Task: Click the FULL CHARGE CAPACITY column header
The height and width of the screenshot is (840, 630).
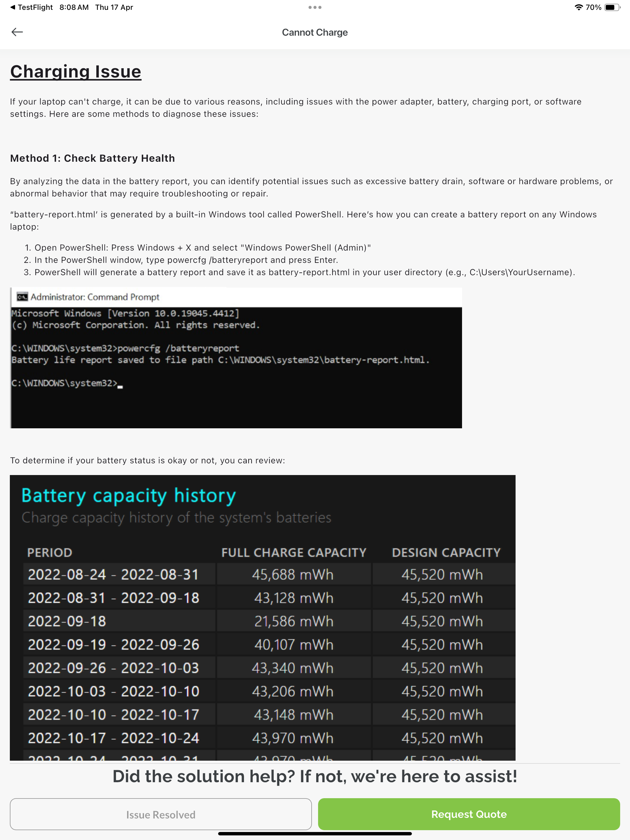Action: pos(294,553)
